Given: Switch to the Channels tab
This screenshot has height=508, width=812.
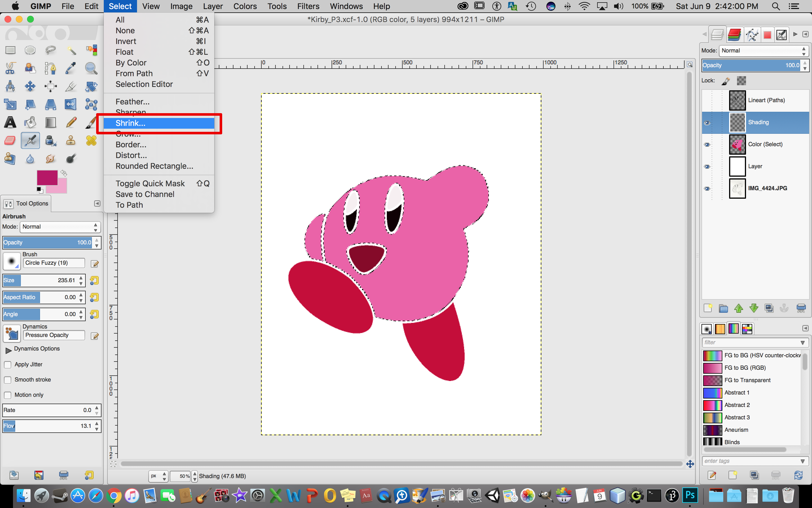Looking at the screenshot, I should [x=734, y=34].
